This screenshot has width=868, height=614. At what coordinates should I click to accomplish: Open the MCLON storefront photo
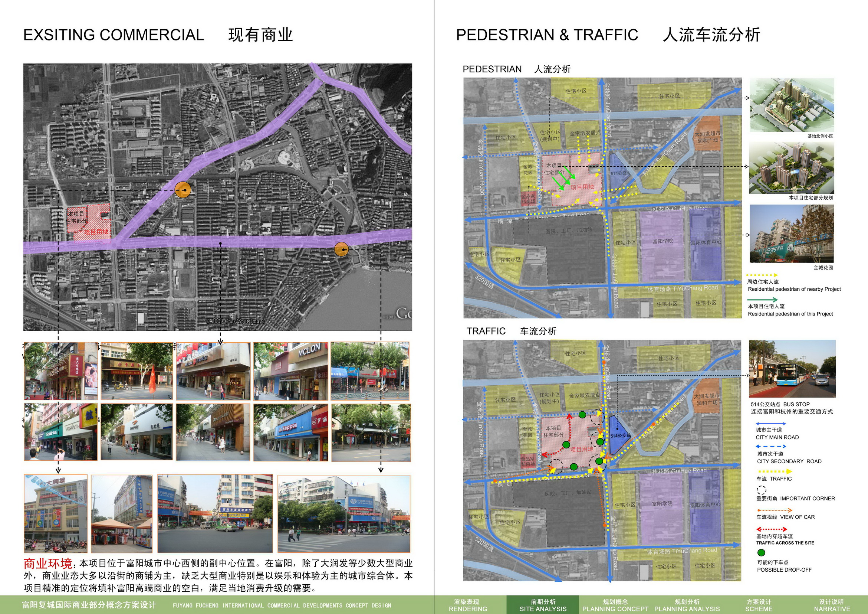click(290, 371)
